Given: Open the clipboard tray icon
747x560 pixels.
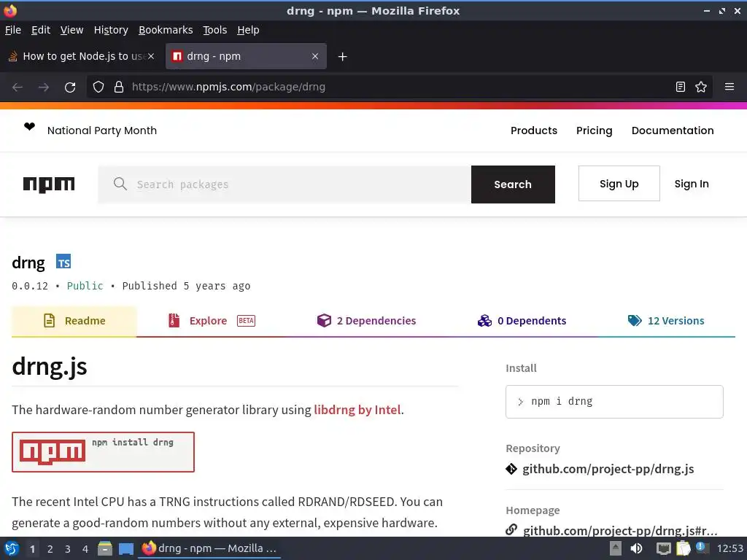Looking at the screenshot, I should pyautogui.click(x=683, y=548).
